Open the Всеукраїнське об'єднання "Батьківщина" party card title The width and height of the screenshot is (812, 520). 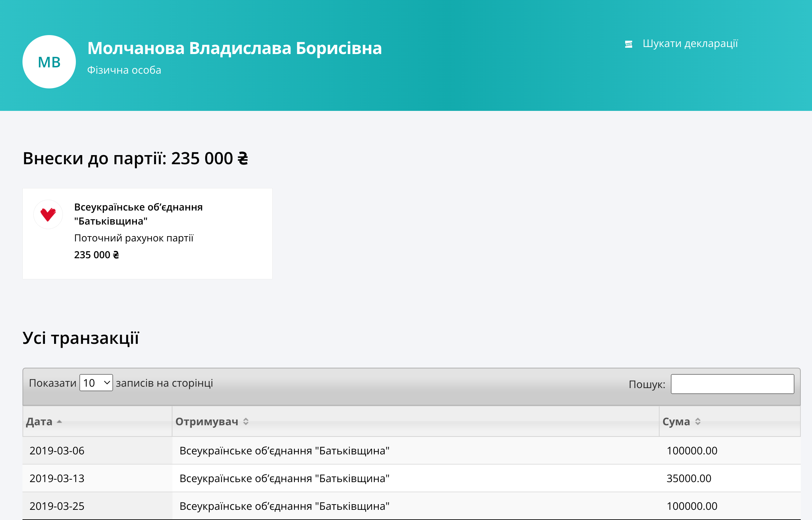138,214
